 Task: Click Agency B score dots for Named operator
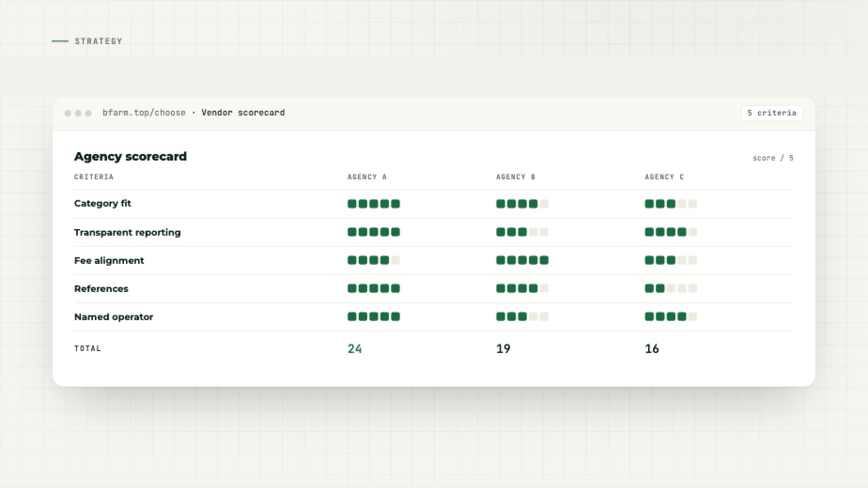pos(522,317)
